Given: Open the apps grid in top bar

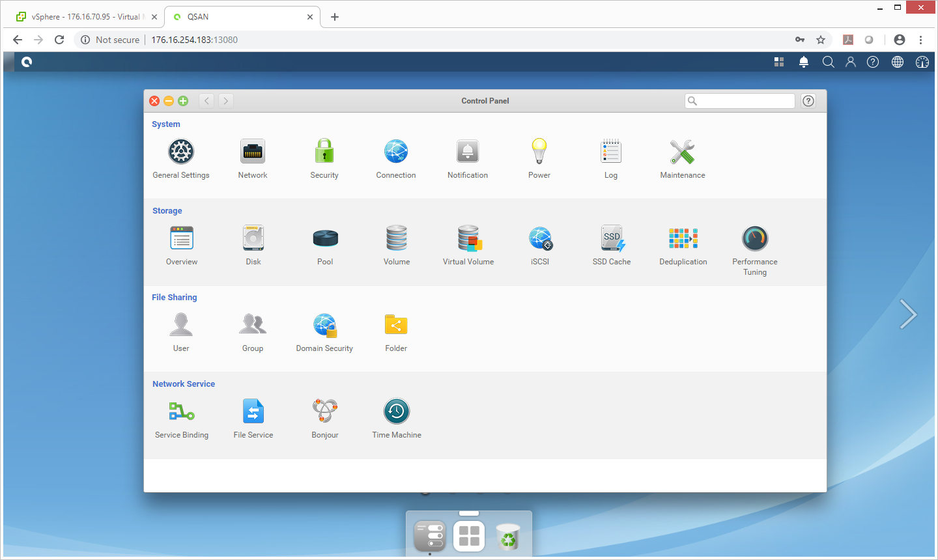Looking at the screenshot, I should pos(779,62).
